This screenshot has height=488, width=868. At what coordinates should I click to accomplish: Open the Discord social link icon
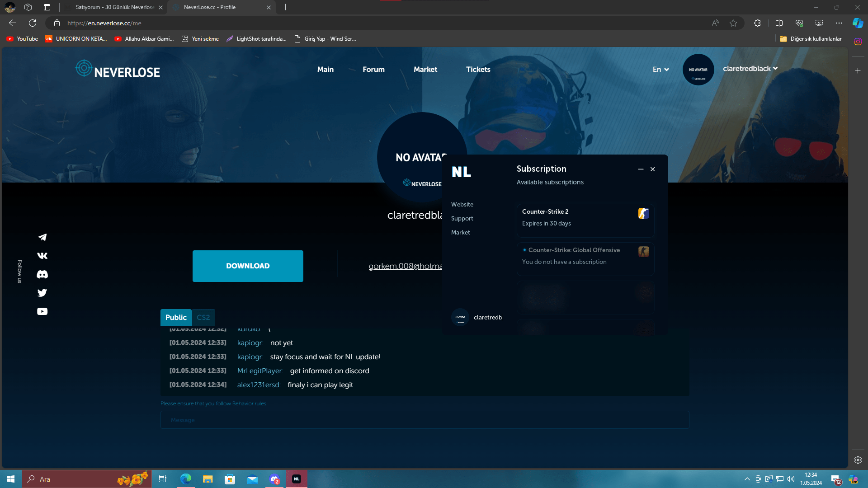(42, 274)
